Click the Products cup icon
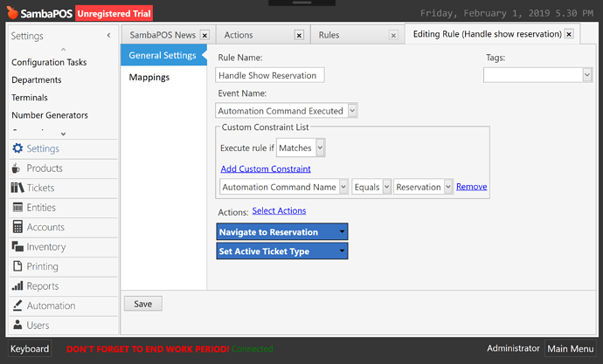 16,168
